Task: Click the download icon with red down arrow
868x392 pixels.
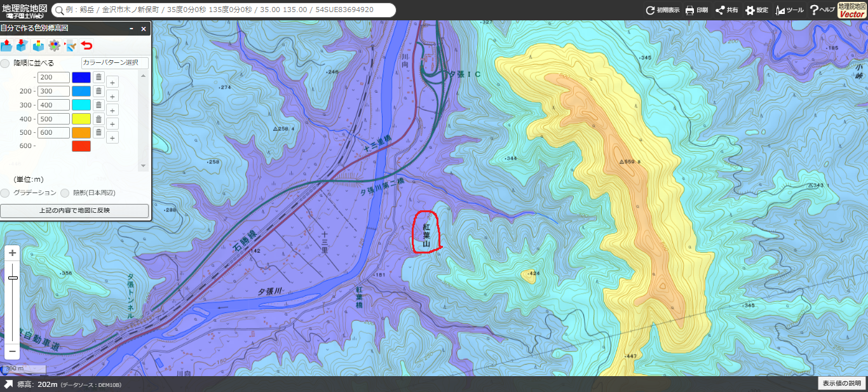Action: pos(22,45)
